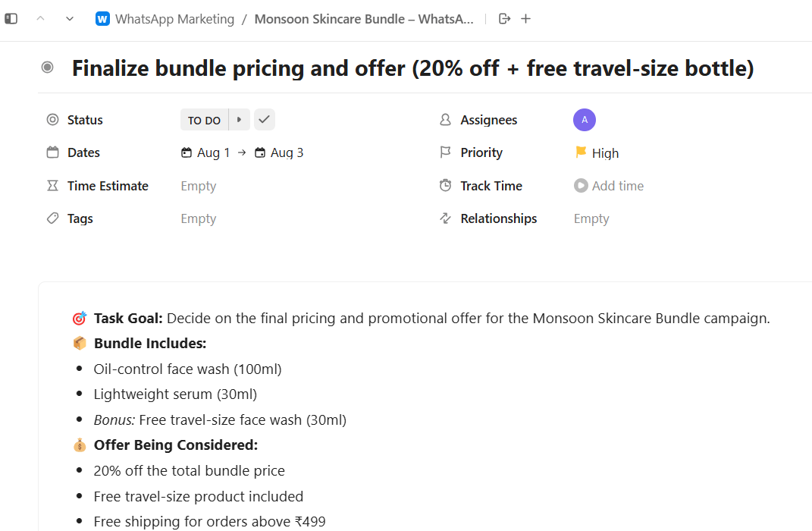Click the task type circle icon beside title
This screenshot has height=531, width=812.
47,68
